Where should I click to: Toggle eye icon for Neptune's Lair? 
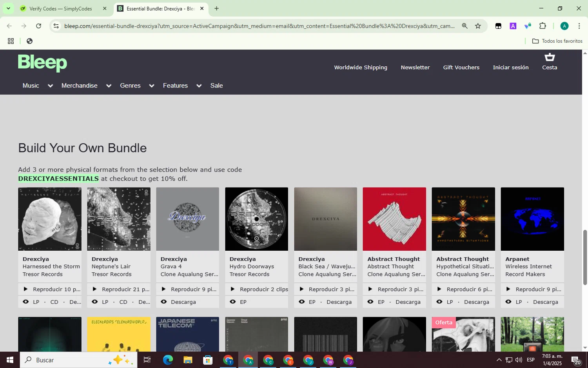[95, 302]
